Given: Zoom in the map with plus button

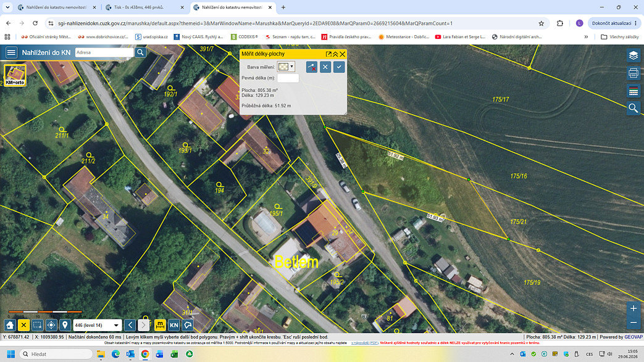Looking at the screenshot, I should tap(634, 308).
